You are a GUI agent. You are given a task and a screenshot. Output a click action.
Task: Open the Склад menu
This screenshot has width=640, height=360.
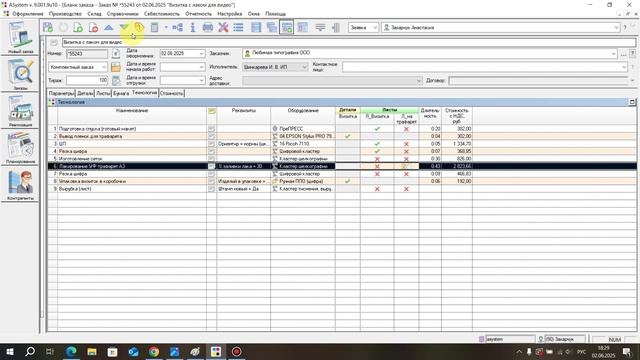[94, 14]
